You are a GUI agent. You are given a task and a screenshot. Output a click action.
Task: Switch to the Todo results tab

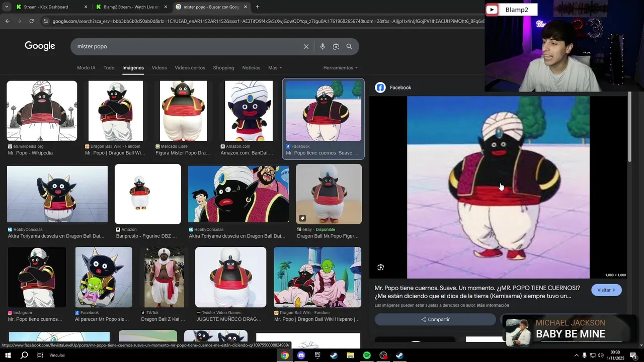point(109,68)
